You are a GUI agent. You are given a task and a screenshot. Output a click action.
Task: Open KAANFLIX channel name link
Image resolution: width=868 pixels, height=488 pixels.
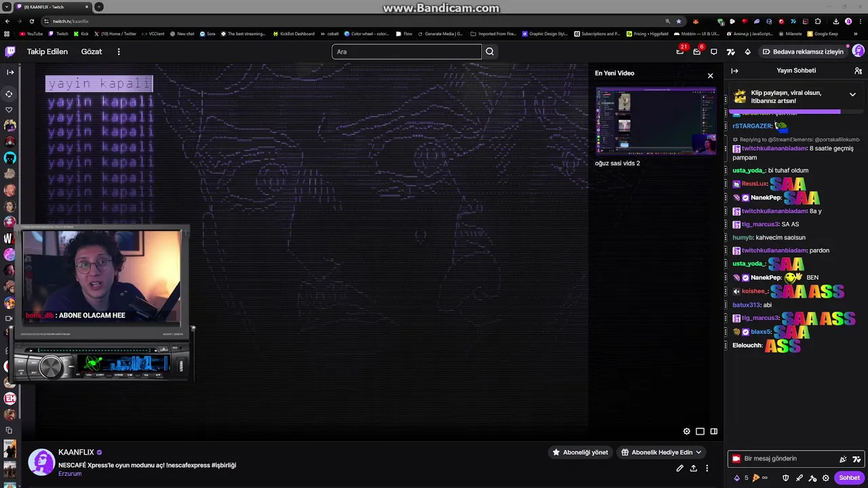click(x=76, y=452)
